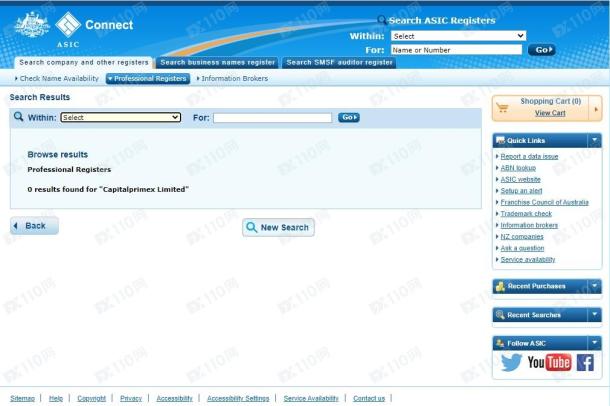610x406 pixels.
Task: Click the Quick Links panel icon
Action: coord(500,140)
